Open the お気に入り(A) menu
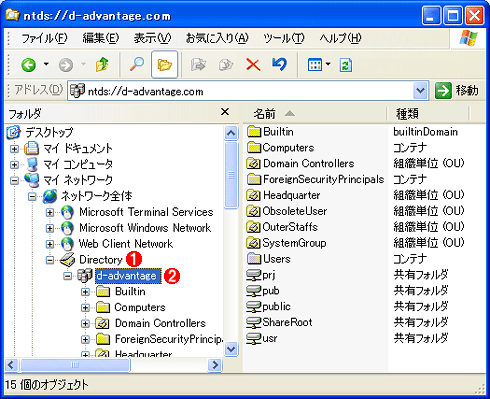Viewport: 490px width, 399px height. 217,38
